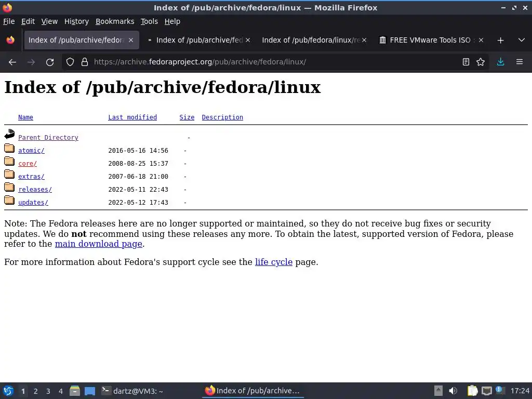
Task: Follow the life cycle link
Action: pos(273,262)
